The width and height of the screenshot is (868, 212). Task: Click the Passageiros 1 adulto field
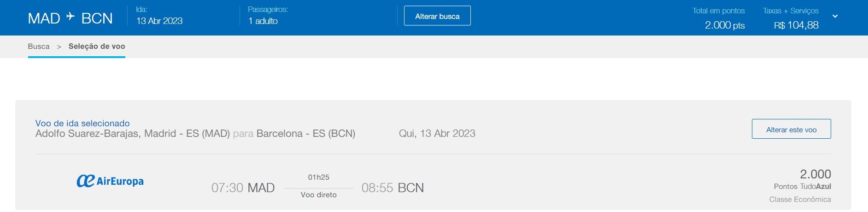[263, 21]
